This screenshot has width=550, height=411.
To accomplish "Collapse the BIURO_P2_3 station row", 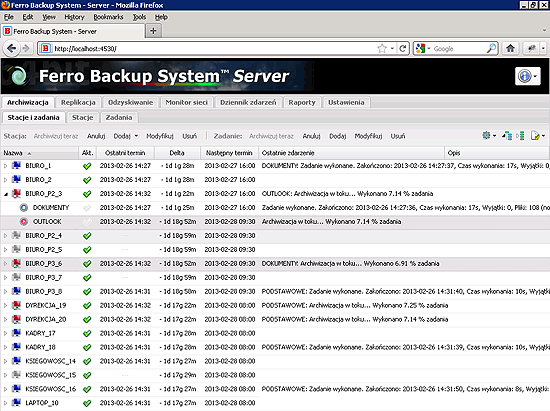I will (6, 194).
